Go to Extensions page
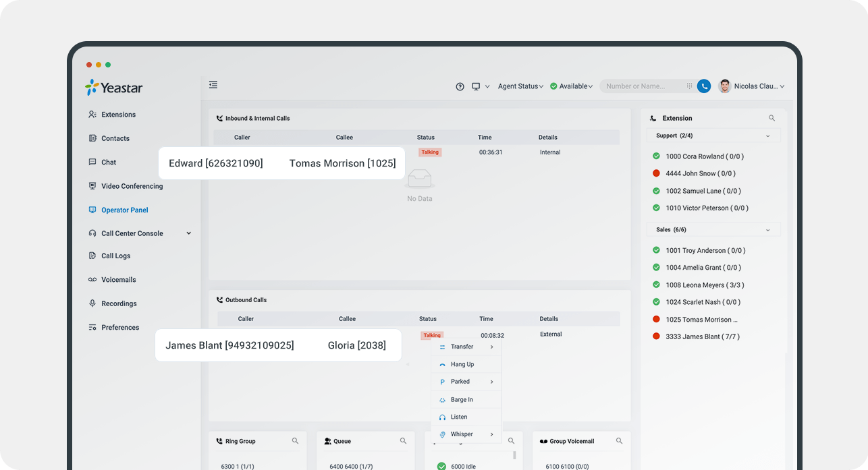 tap(118, 115)
